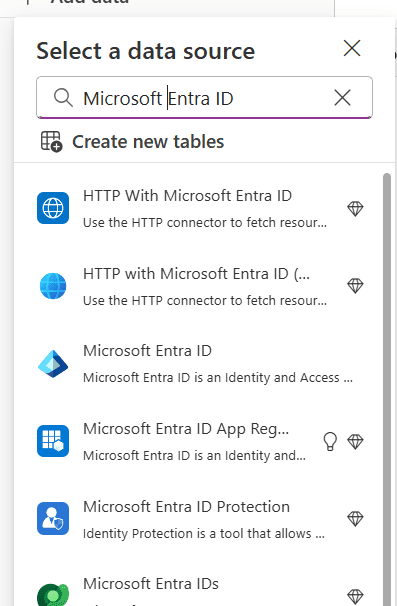Screen dimensions: 397x606
Task: Click the HTTP With Microsoft Entra ID globe icon
Action: tap(53, 208)
